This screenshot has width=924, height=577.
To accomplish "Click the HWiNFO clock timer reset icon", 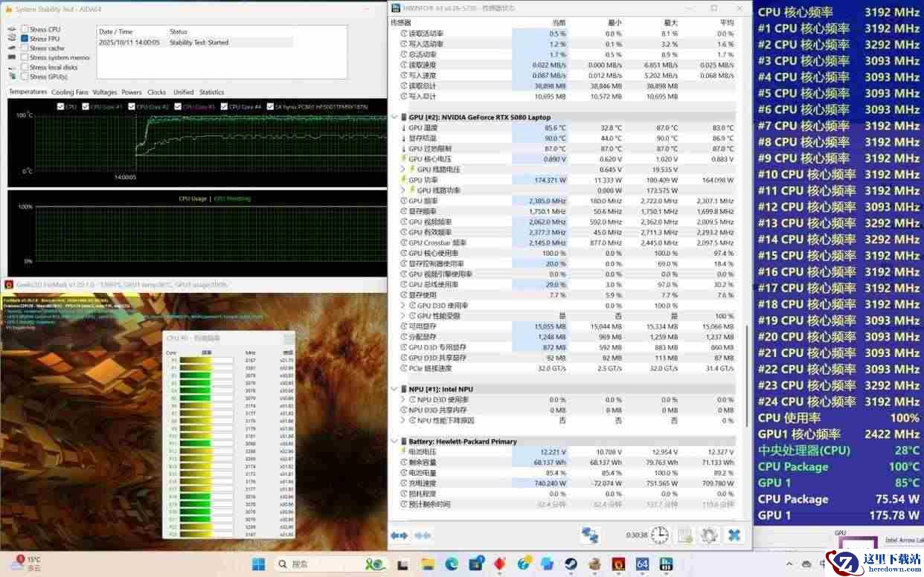I will pyautogui.click(x=659, y=535).
